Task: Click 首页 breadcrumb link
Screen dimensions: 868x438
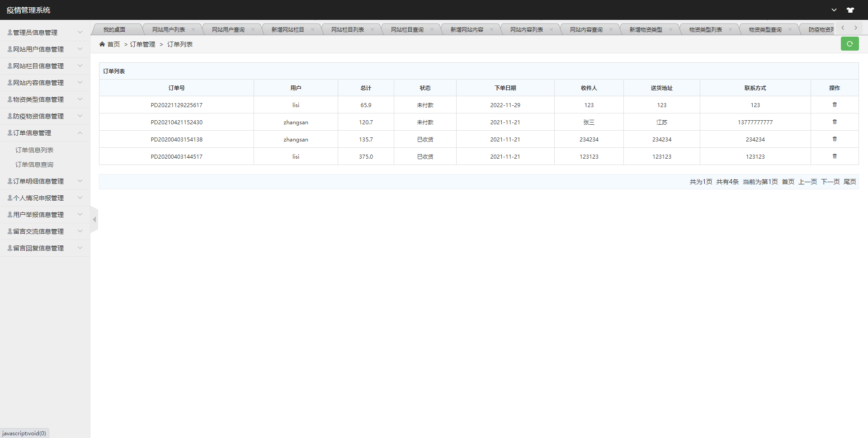Action: pos(113,44)
